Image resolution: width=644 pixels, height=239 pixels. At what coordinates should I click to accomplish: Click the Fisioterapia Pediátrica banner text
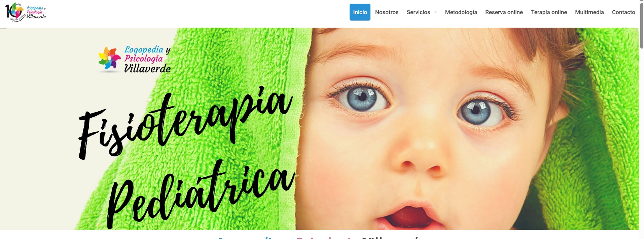pos(186,157)
